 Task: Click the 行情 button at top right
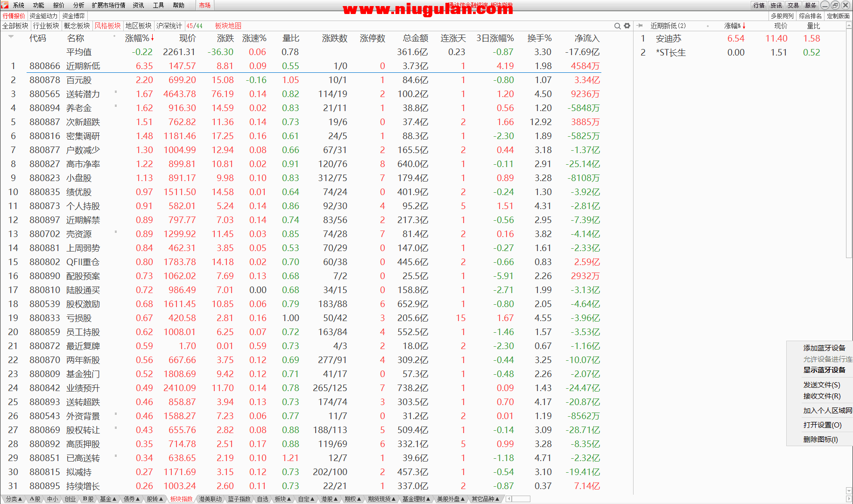[x=759, y=5]
